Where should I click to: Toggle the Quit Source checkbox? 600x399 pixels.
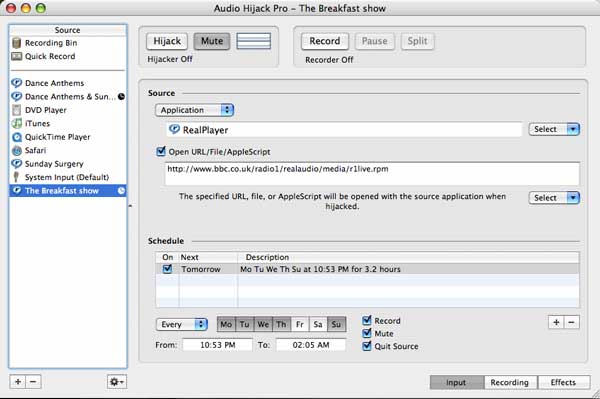click(x=367, y=346)
